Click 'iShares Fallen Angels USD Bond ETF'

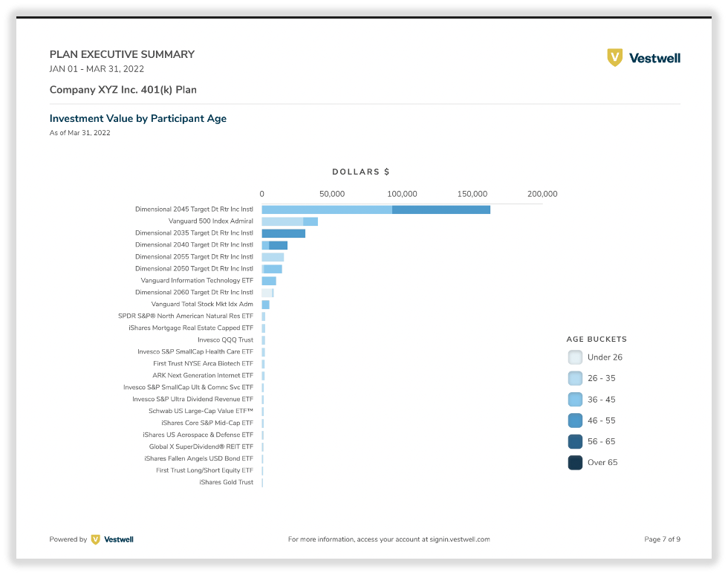(199, 458)
